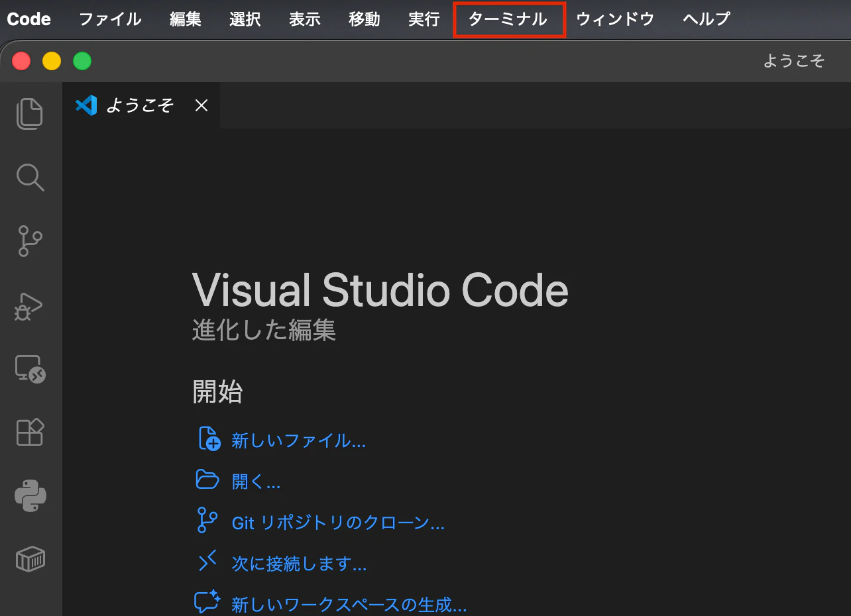Screen dimensions: 851x616
Task: Open the Python view in activity bar
Action: (30, 496)
